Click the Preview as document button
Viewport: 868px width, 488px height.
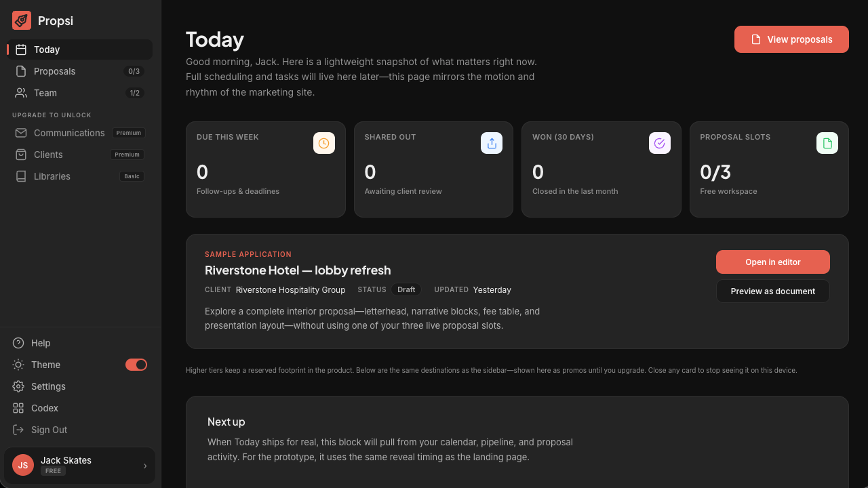(x=773, y=291)
